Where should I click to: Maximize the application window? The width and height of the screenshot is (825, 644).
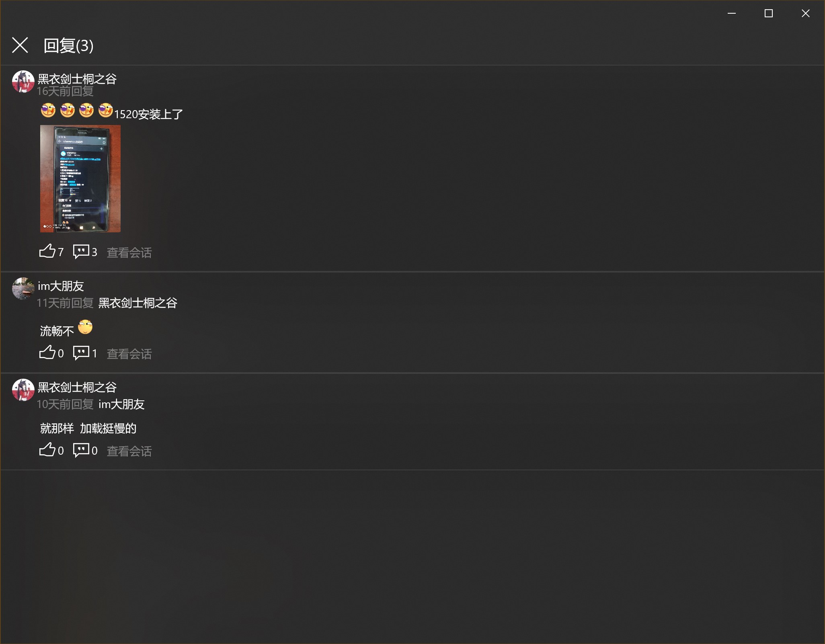coord(768,13)
